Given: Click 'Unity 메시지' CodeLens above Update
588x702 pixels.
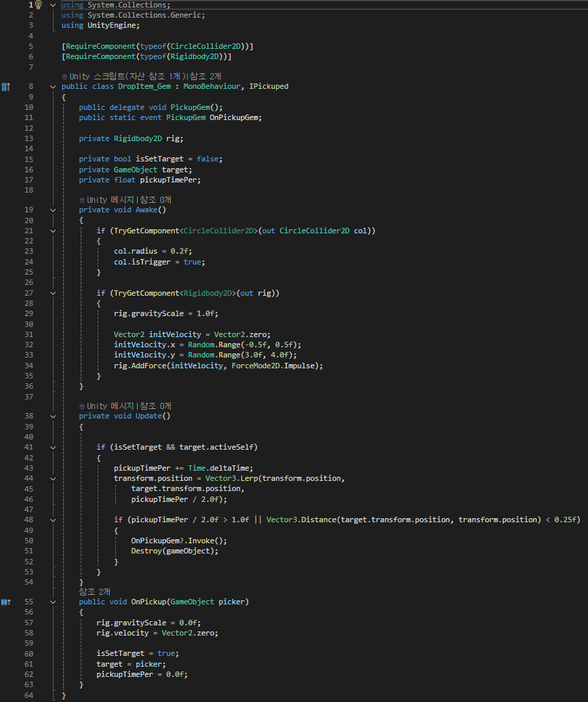Looking at the screenshot, I should (x=111, y=406).
